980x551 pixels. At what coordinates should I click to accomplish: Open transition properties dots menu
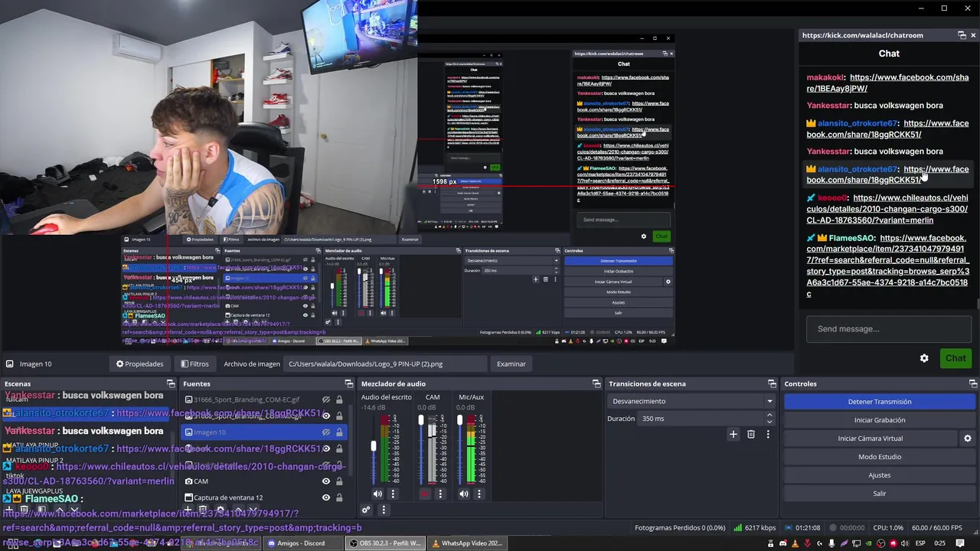click(768, 435)
